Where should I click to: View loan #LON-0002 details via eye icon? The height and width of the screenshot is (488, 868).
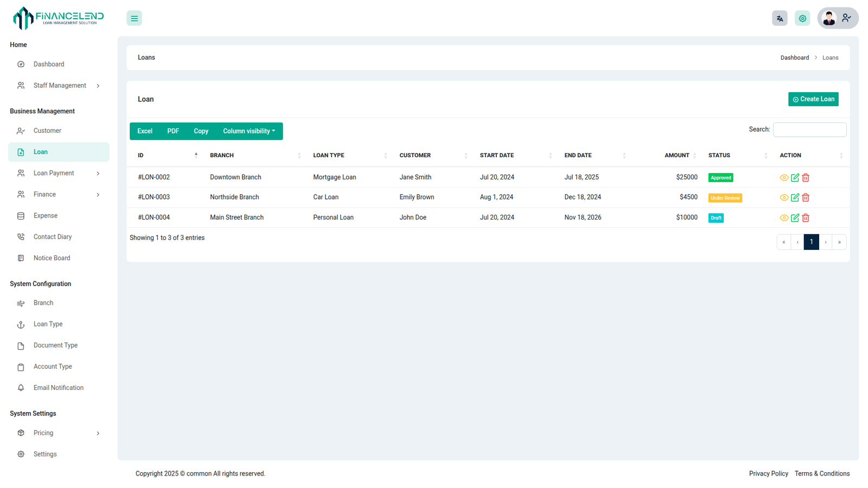point(784,178)
